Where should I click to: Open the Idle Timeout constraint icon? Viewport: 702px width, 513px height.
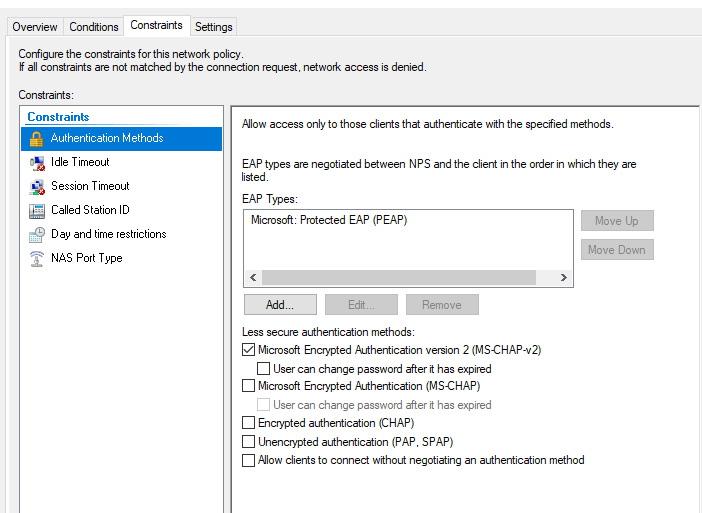[37, 163]
